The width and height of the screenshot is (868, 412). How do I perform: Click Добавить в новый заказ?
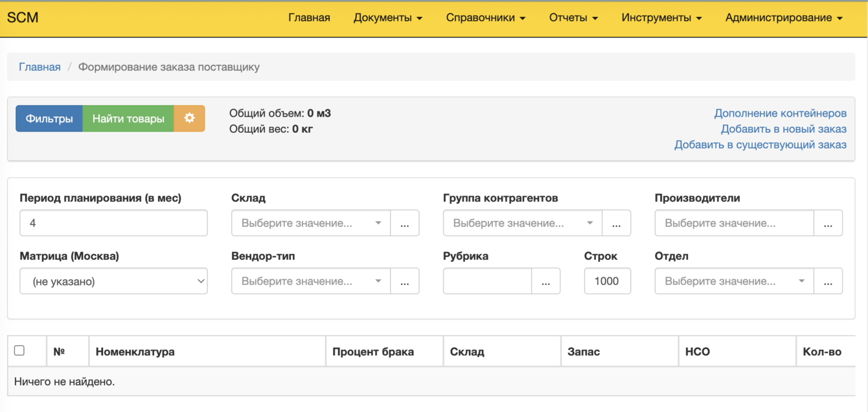point(784,129)
